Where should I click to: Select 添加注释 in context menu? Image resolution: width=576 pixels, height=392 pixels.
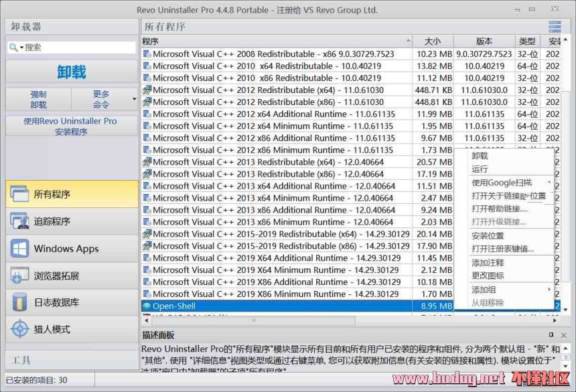click(488, 263)
